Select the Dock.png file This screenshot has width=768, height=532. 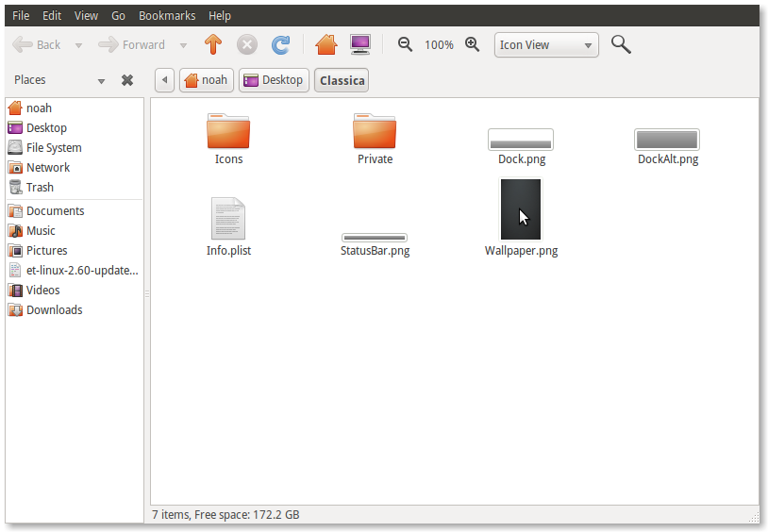click(x=521, y=146)
